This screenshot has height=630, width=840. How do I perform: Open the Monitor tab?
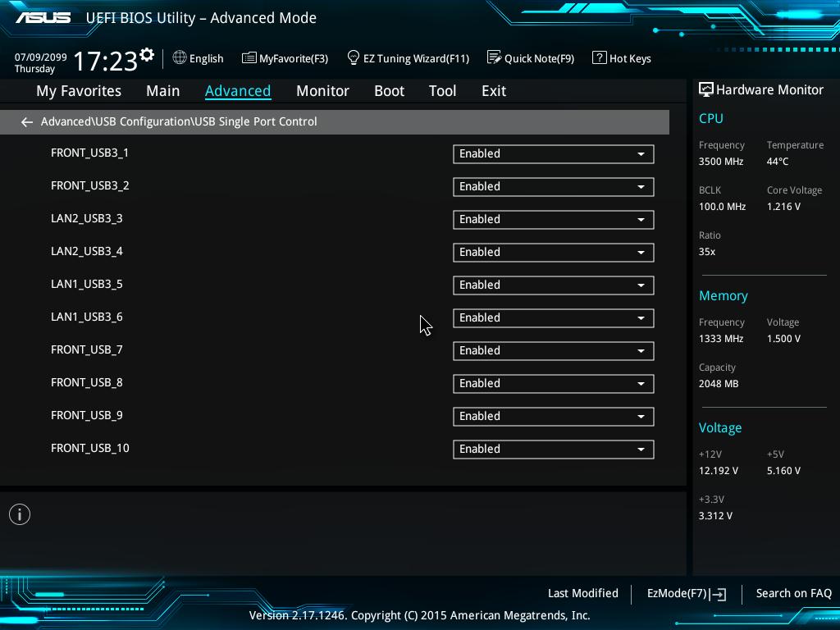(x=322, y=91)
